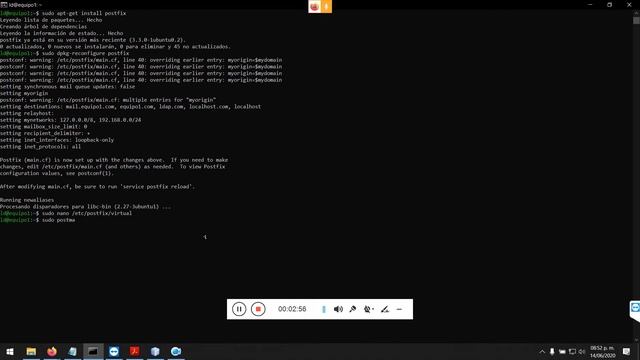The width and height of the screenshot is (640, 360).
Task: Open TeamViewer from the taskbar
Action: pos(114,351)
